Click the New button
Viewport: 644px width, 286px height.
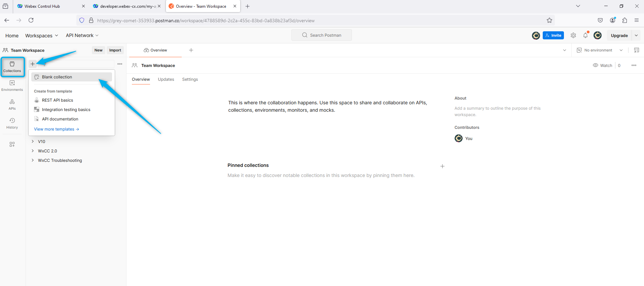pos(98,50)
